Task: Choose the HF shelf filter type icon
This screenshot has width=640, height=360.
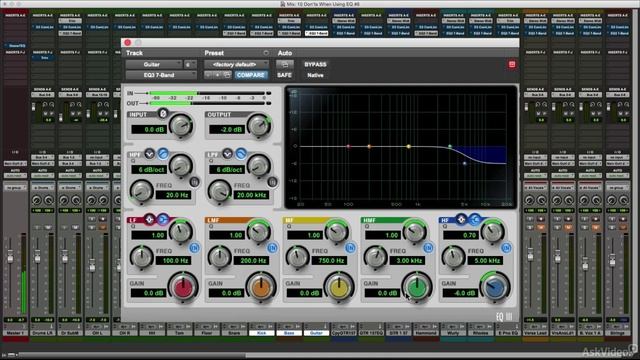Action: pyautogui.click(x=474, y=220)
